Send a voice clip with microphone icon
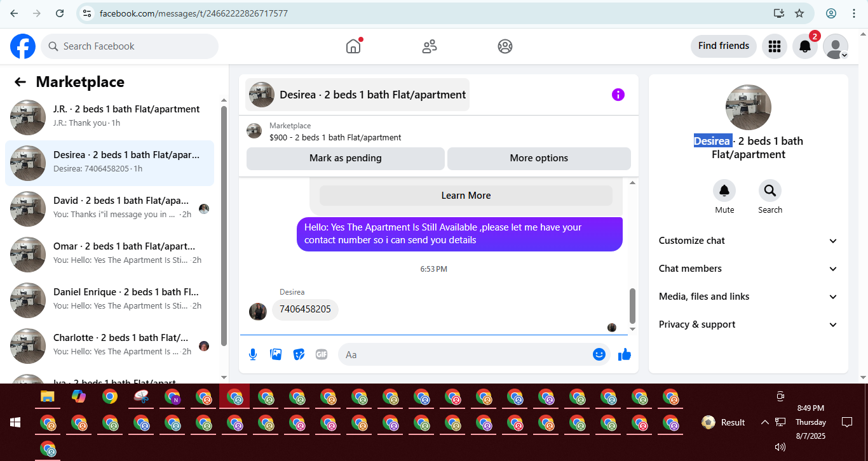The width and height of the screenshot is (868, 461). click(253, 354)
